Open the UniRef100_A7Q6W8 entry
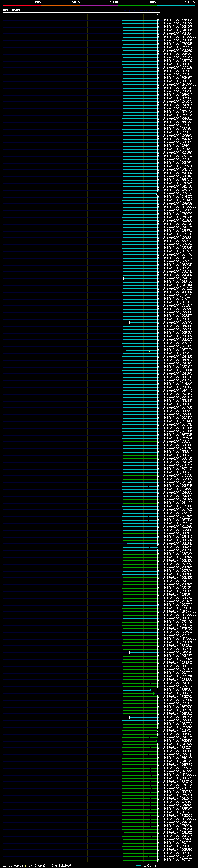This screenshot has height=868, width=198. 178,44
